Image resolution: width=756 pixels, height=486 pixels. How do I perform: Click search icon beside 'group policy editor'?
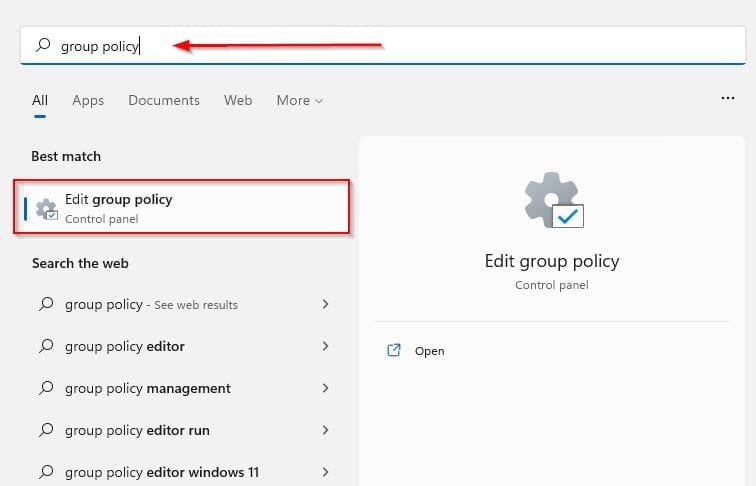45,346
